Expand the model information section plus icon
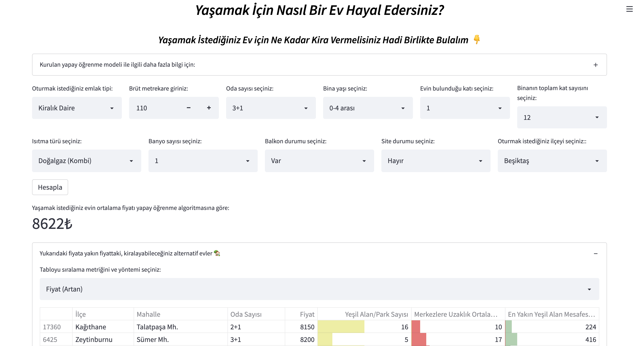Viewport: 644px width, 346px height. click(595, 65)
